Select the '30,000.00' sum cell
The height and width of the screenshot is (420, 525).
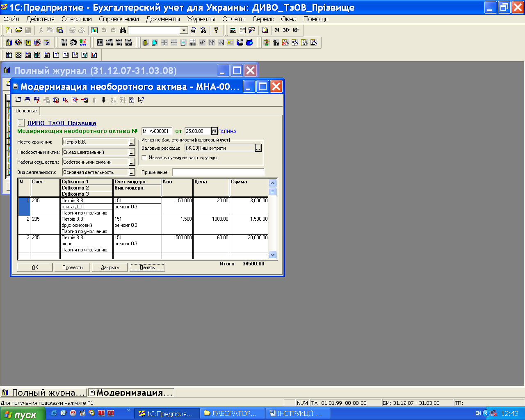(x=249, y=237)
